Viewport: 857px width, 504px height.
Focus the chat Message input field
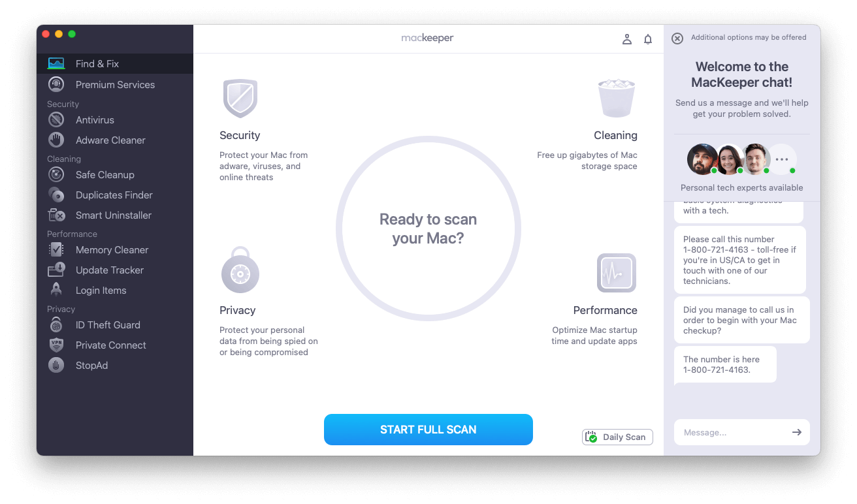click(732, 432)
